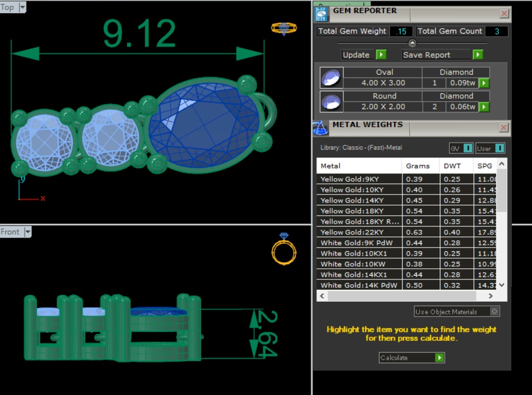Select the Yellow Gold:9KY row
Viewport: 532px width, 395px height.
(x=406, y=179)
